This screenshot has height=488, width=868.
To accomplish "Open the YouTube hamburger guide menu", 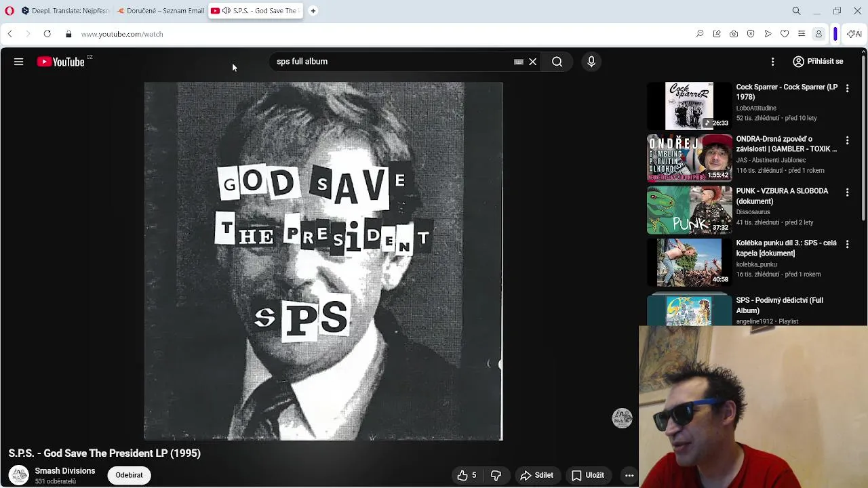I will (18, 62).
